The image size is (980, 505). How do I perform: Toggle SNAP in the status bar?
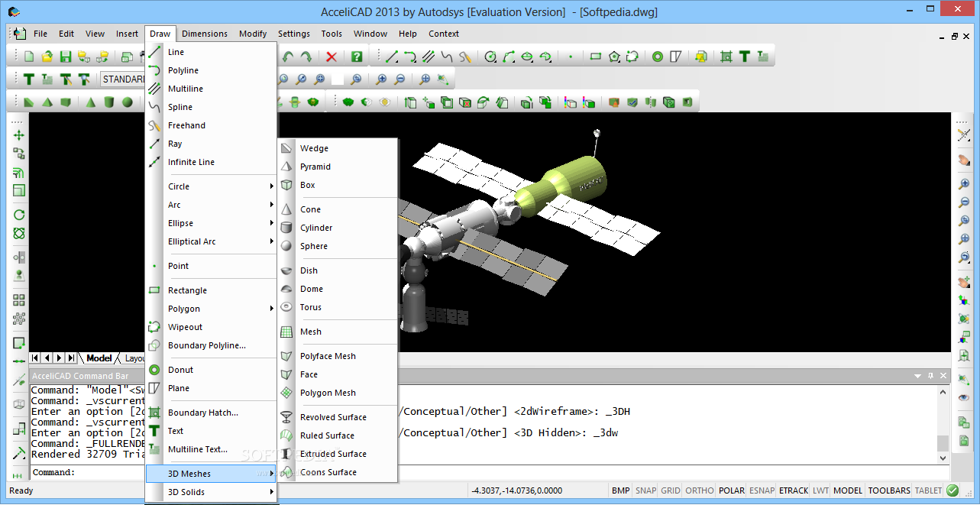point(645,490)
